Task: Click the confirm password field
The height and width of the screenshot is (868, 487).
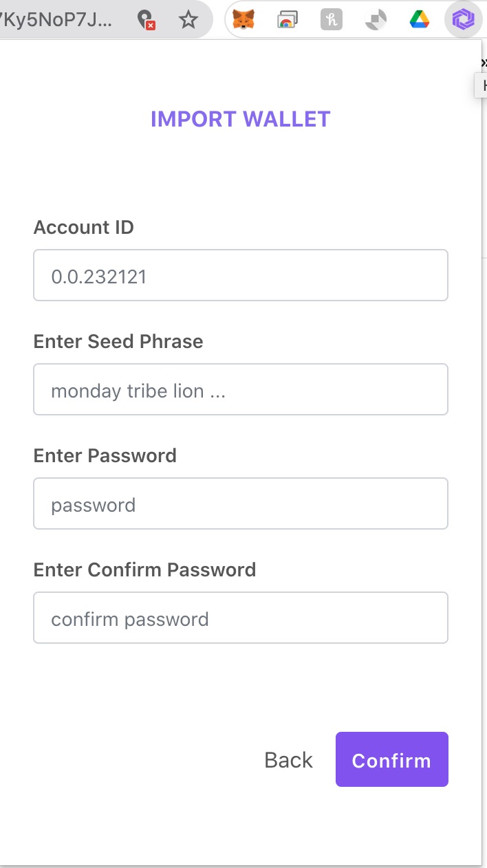Action: tap(241, 618)
